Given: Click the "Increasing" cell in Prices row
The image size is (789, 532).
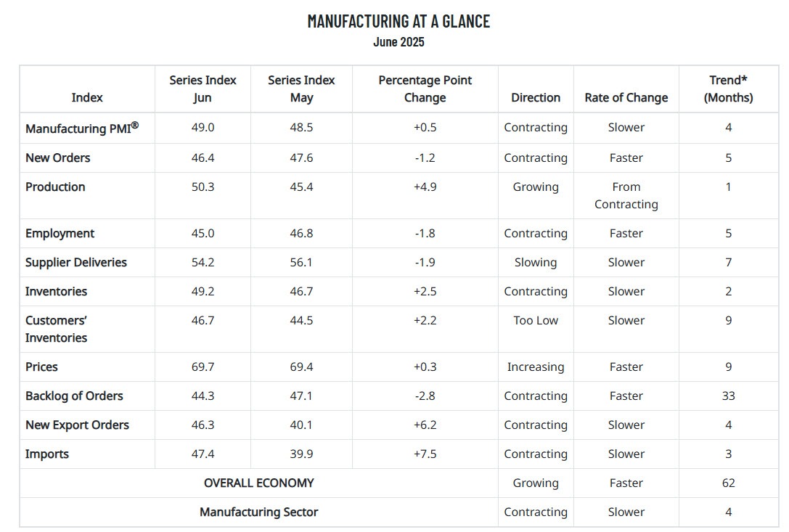Looking at the screenshot, I should [x=535, y=367].
